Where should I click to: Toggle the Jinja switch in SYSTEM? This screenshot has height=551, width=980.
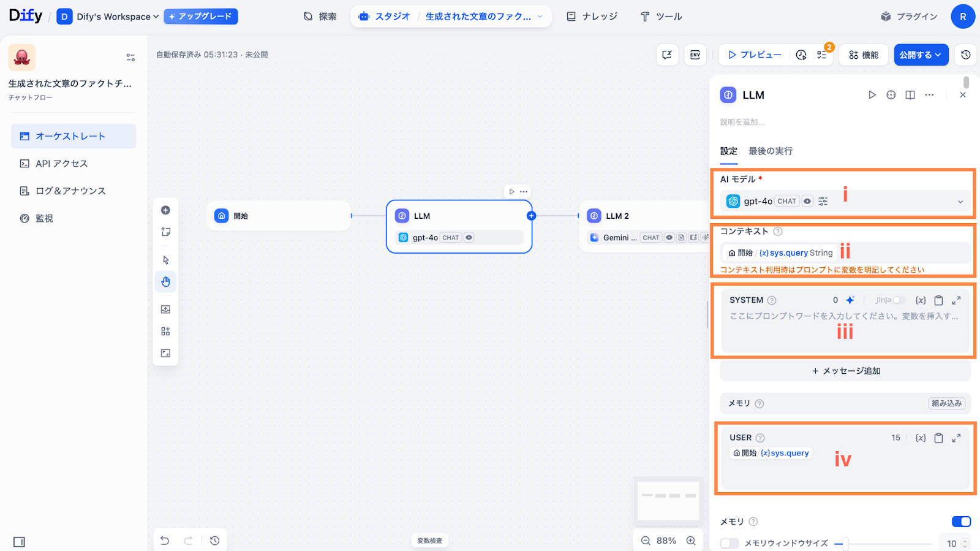tap(899, 300)
